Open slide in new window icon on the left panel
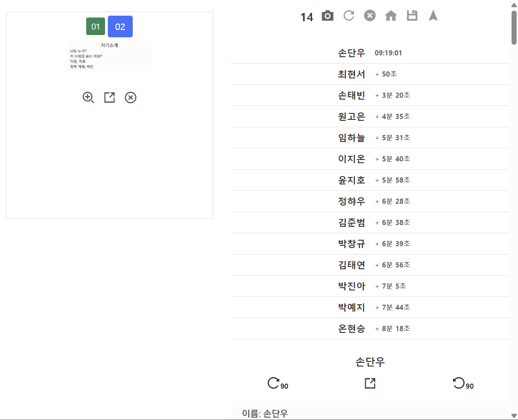Screen dimensions: 518x420 point(109,97)
